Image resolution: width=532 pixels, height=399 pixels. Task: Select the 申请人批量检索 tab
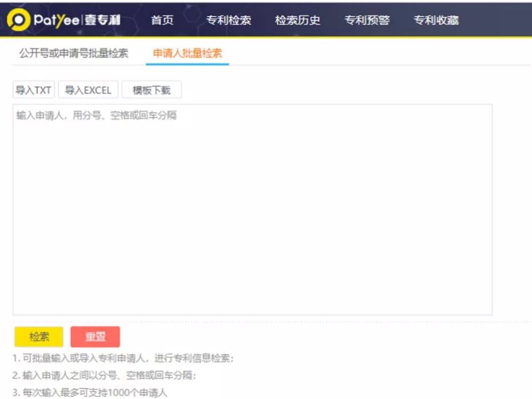tap(187, 53)
